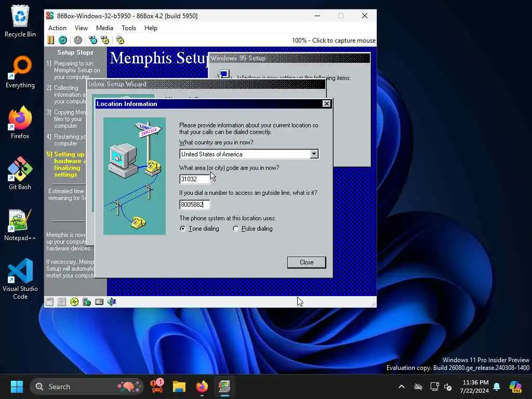Click the 'Setting up hardware' setup step text
Viewport: 532px width, 399px height.
point(66,164)
